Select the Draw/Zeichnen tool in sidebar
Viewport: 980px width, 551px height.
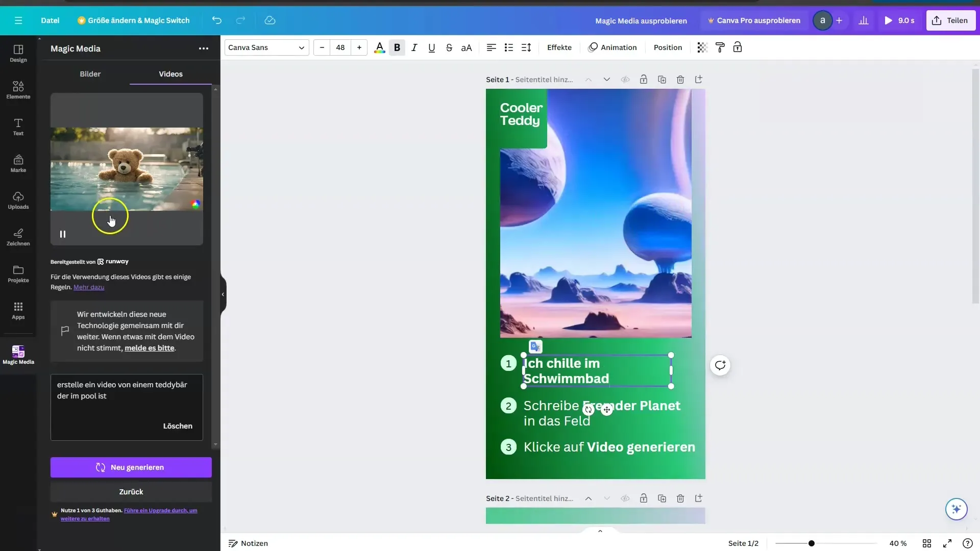[18, 236]
